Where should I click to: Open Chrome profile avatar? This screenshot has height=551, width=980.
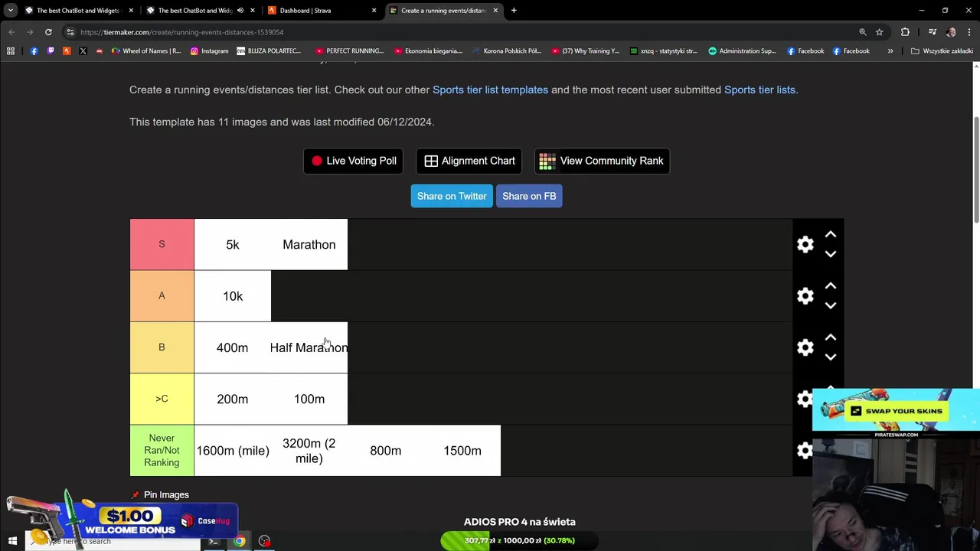click(x=951, y=32)
